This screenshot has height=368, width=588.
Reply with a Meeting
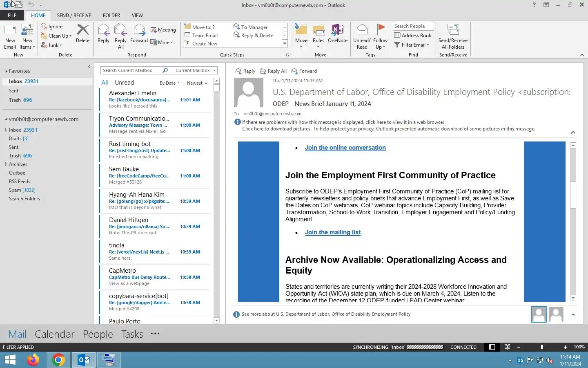pos(163,29)
